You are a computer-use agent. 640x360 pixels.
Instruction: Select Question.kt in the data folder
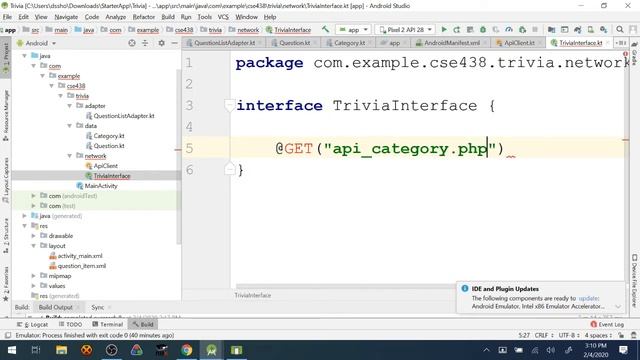click(109, 146)
